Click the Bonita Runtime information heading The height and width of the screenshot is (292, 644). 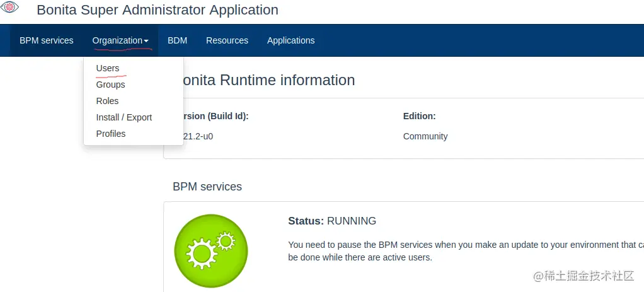click(x=268, y=80)
